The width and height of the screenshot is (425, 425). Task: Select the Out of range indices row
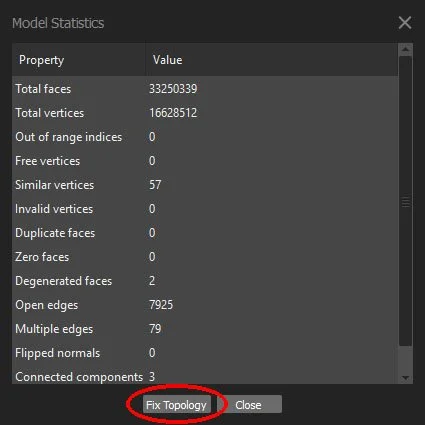(x=205, y=137)
